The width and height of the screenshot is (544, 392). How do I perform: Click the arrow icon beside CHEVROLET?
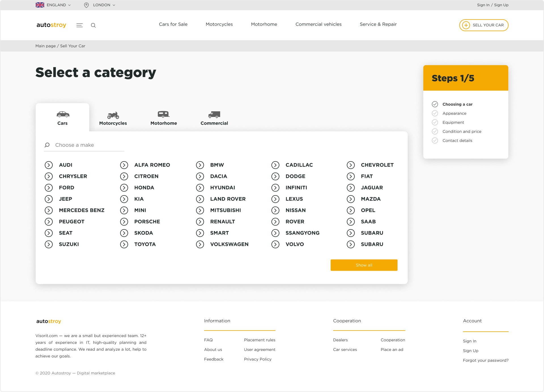pyautogui.click(x=351, y=165)
